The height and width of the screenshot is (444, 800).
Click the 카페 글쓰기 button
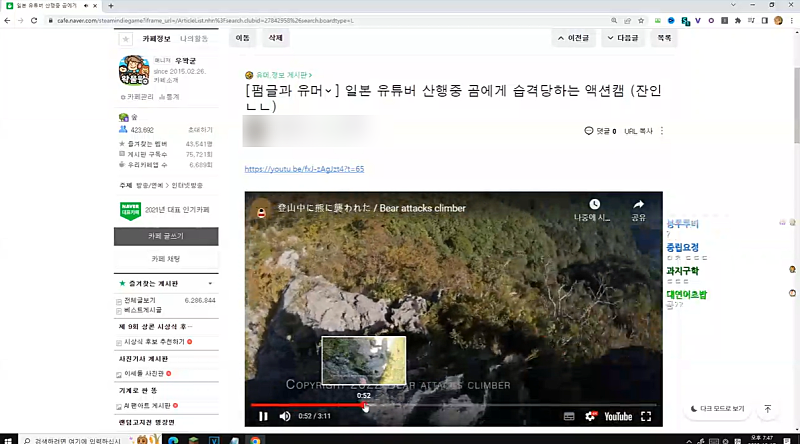pyautogui.click(x=166, y=236)
